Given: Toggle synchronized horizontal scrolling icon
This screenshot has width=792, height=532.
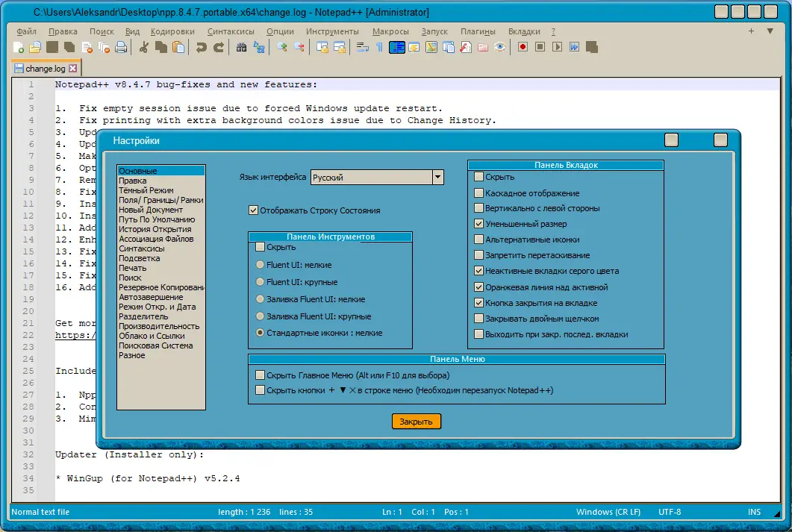Looking at the screenshot, I should tap(340, 48).
